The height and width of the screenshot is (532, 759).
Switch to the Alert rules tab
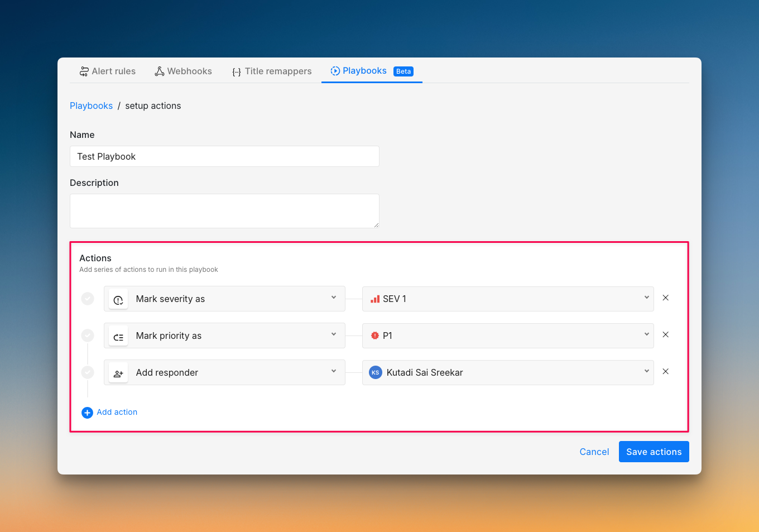coord(108,71)
